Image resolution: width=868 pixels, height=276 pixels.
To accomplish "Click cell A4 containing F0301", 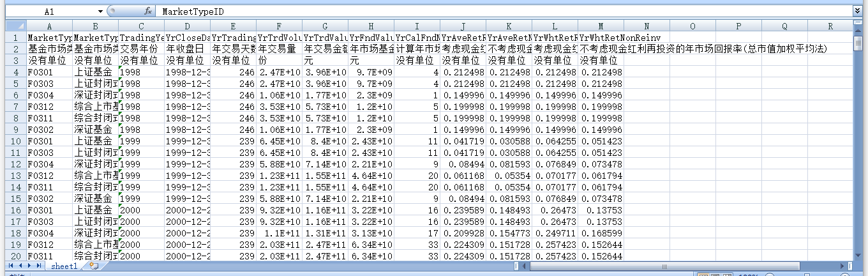I will [x=49, y=72].
